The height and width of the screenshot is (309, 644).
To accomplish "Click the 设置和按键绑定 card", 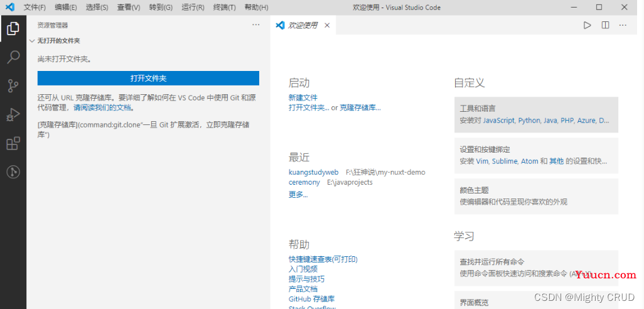I will [536, 155].
